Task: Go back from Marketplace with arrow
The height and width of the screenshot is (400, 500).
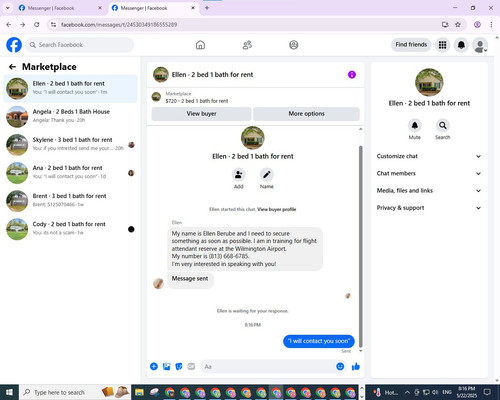Action: click(x=12, y=67)
